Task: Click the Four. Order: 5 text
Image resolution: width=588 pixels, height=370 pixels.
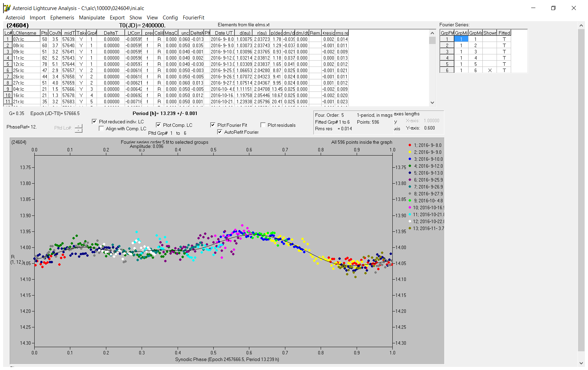Action: [329, 115]
